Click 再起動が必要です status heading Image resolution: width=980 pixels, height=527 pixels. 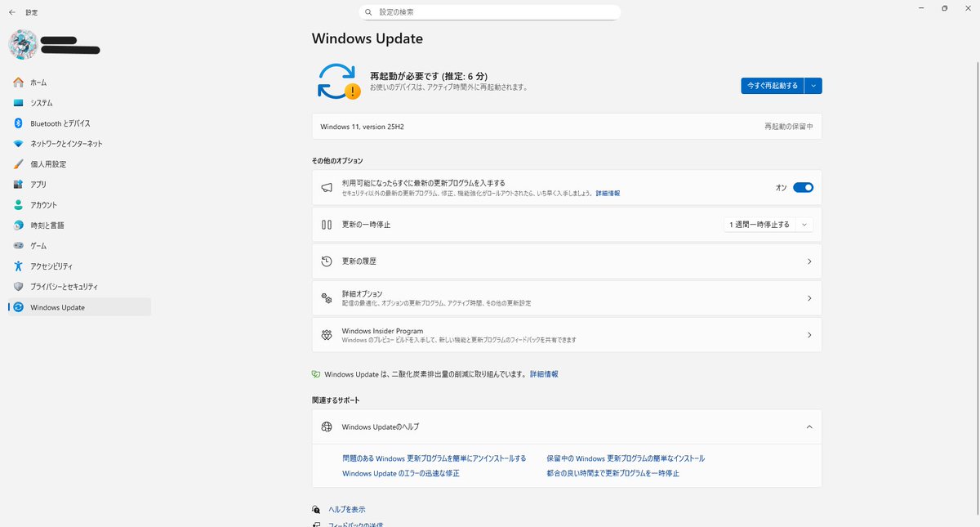pos(429,75)
